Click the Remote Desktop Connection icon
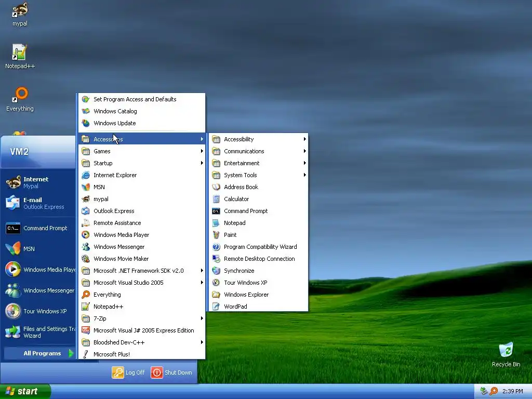The width and height of the screenshot is (532, 399). [x=216, y=259]
